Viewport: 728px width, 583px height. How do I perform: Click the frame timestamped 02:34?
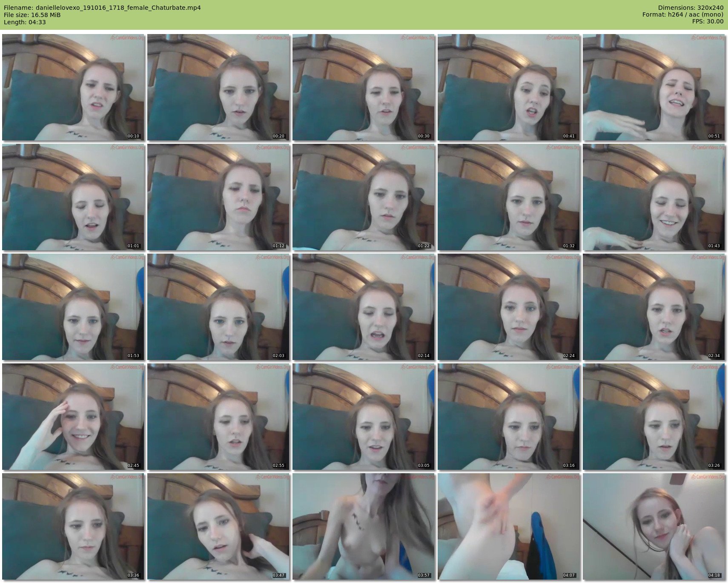click(654, 307)
